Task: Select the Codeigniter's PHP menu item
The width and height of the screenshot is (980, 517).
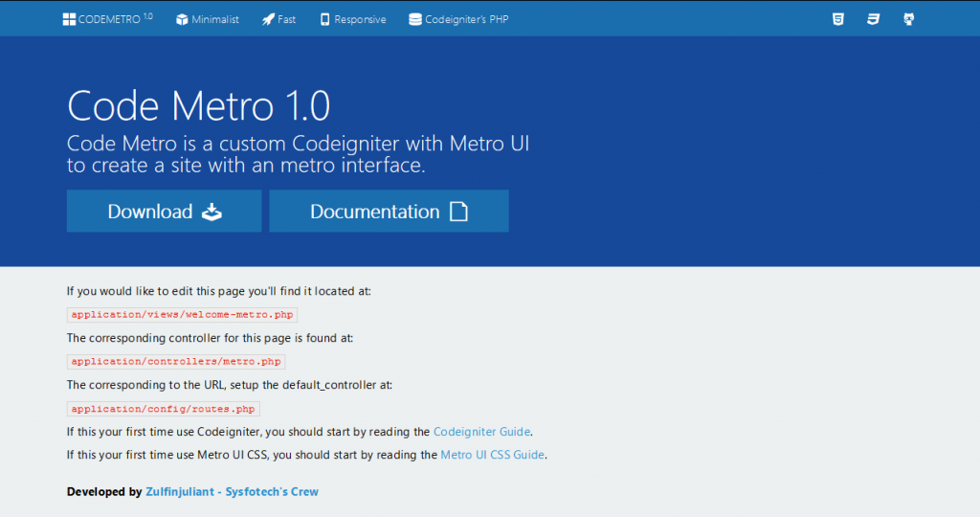Action: [x=458, y=19]
